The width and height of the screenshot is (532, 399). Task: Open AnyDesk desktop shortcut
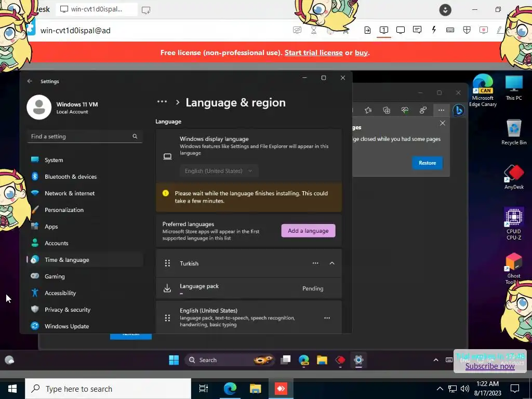click(x=514, y=177)
